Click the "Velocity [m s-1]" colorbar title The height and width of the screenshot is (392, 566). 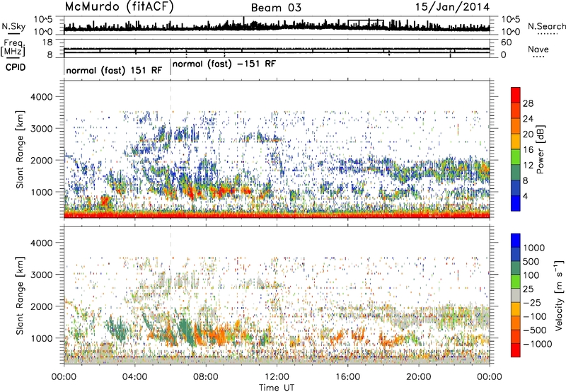[558, 295]
